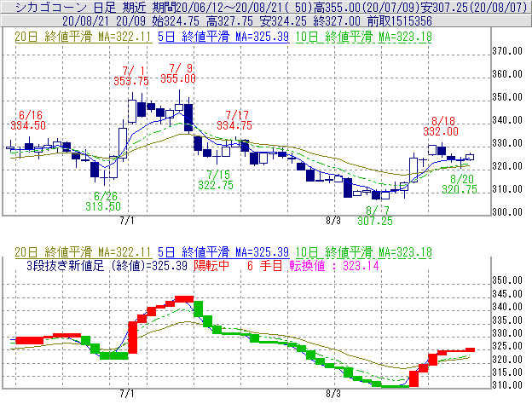Select the 7/9 355.00 high label
532x404 pixels.
[178, 73]
